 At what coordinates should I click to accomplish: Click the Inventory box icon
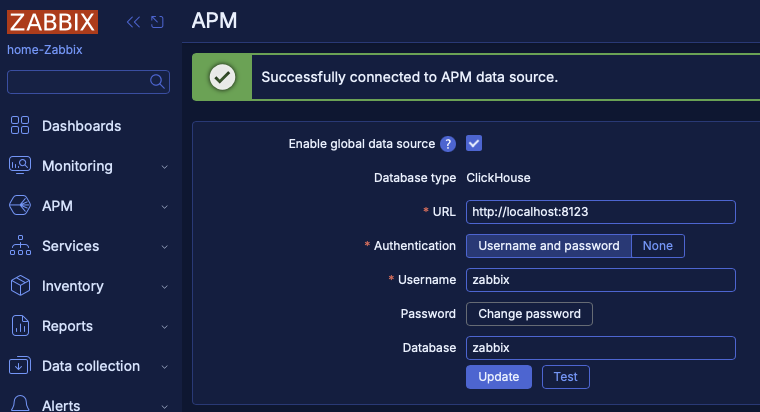click(20, 285)
